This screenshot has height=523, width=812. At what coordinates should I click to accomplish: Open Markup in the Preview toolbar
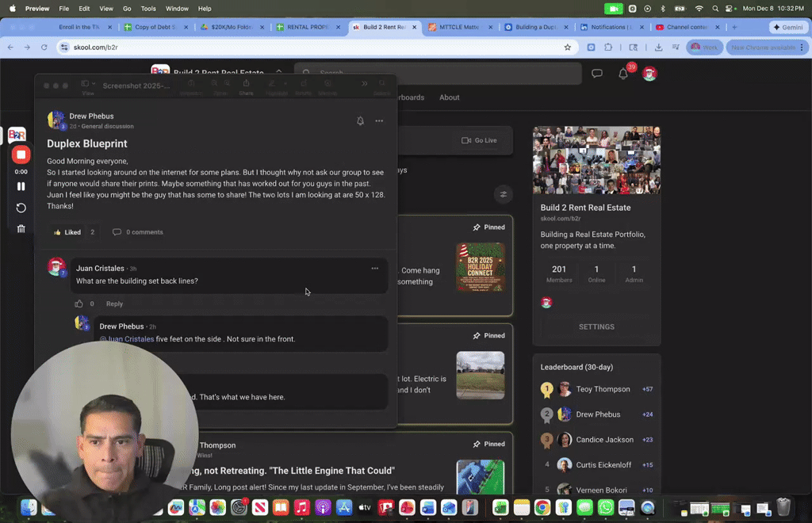click(x=327, y=87)
